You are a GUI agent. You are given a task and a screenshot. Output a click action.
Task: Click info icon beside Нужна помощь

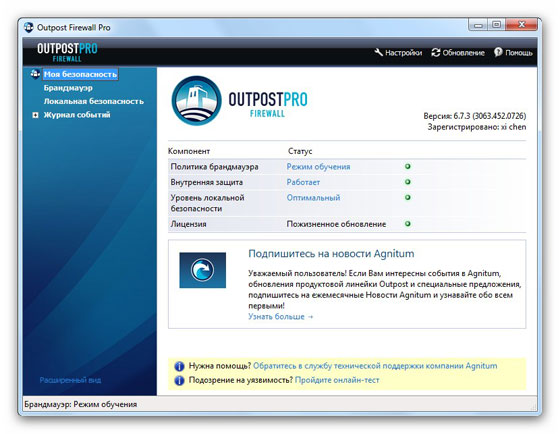(x=179, y=366)
